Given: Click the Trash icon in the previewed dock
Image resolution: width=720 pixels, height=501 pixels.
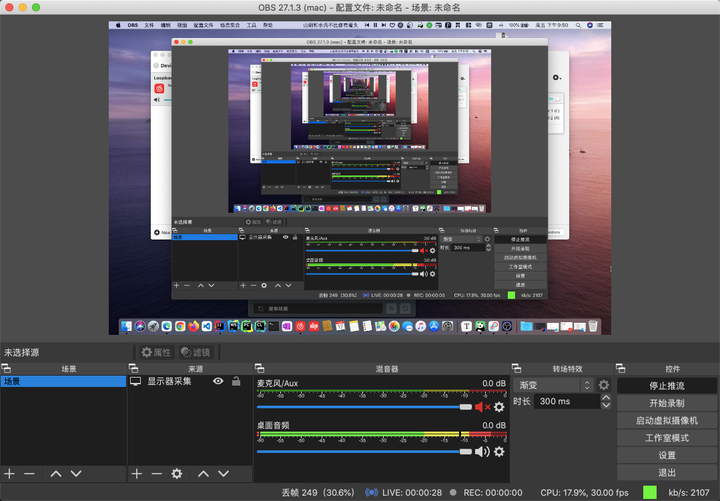Looking at the screenshot, I should point(593,326).
